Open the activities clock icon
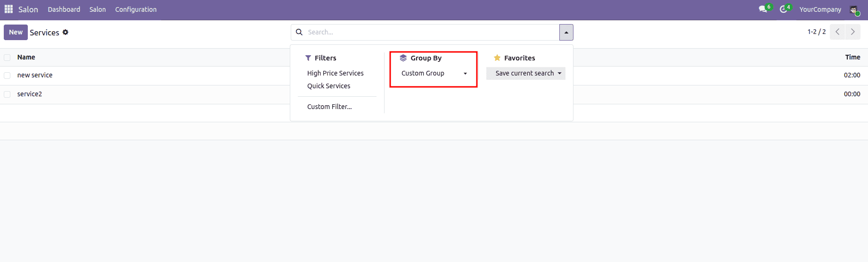The height and width of the screenshot is (262, 868). (784, 9)
